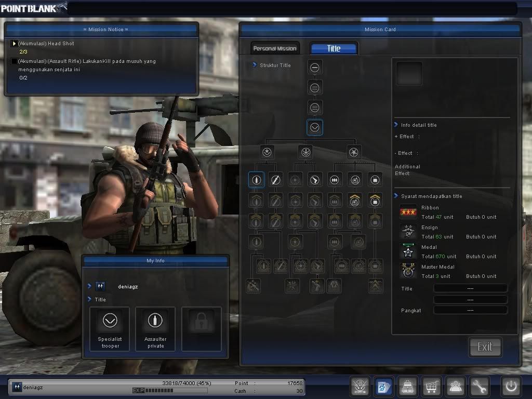Image resolution: width=532 pixels, height=399 pixels.
Task: Click the rank badge in bottom status bar
Action: [17, 387]
